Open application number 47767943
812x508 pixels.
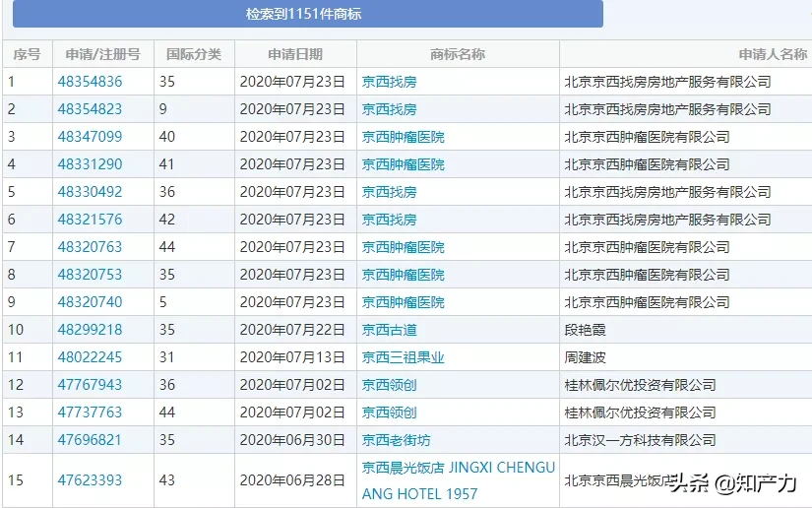click(90, 385)
